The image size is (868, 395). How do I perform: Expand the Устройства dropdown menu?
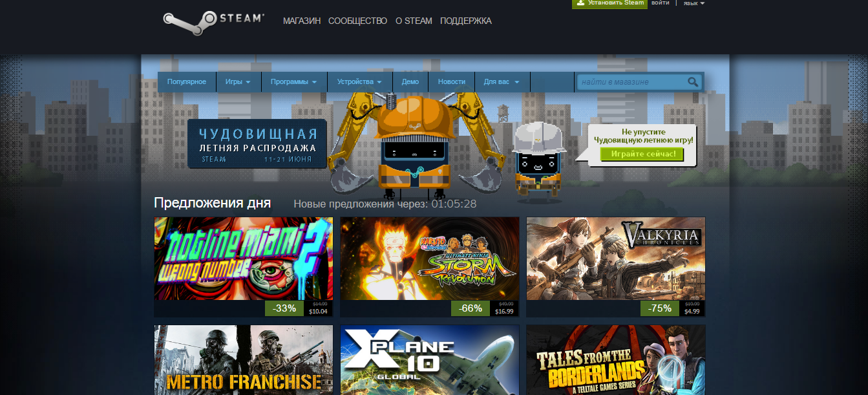pos(360,82)
